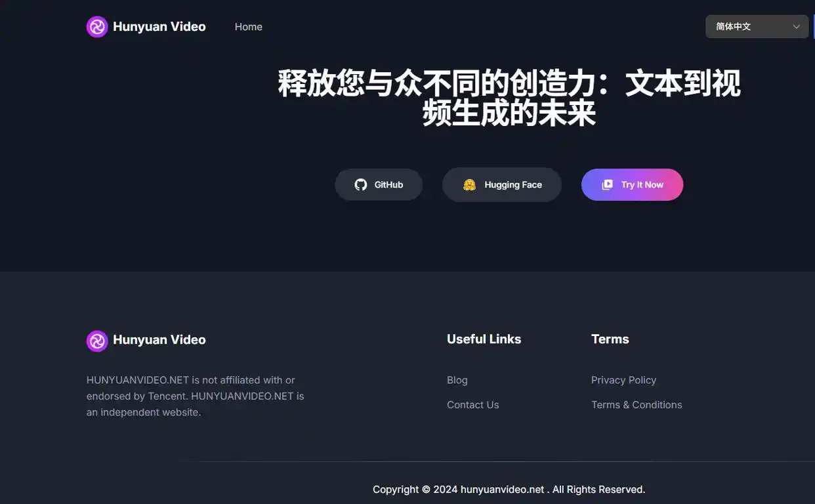Click the Chinese headline 释放您与众不同的创造力
Screen dimensions: 815x504
(509, 99)
